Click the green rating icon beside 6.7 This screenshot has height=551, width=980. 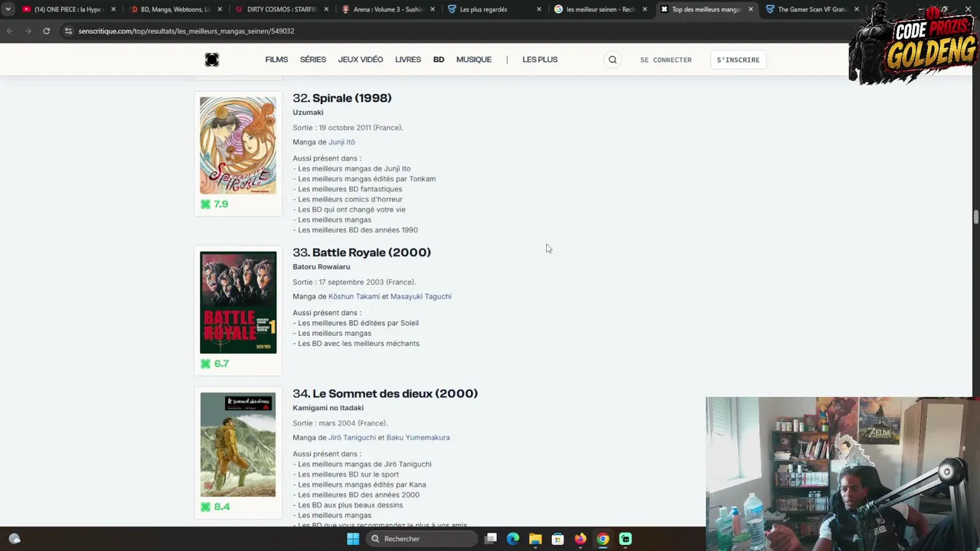[205, 364]
